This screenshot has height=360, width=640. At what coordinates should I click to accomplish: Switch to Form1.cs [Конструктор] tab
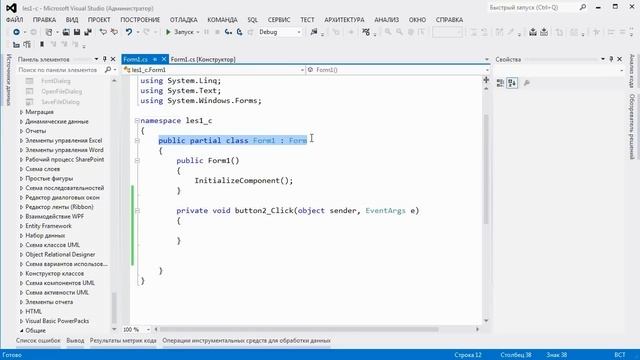(203, 59)
